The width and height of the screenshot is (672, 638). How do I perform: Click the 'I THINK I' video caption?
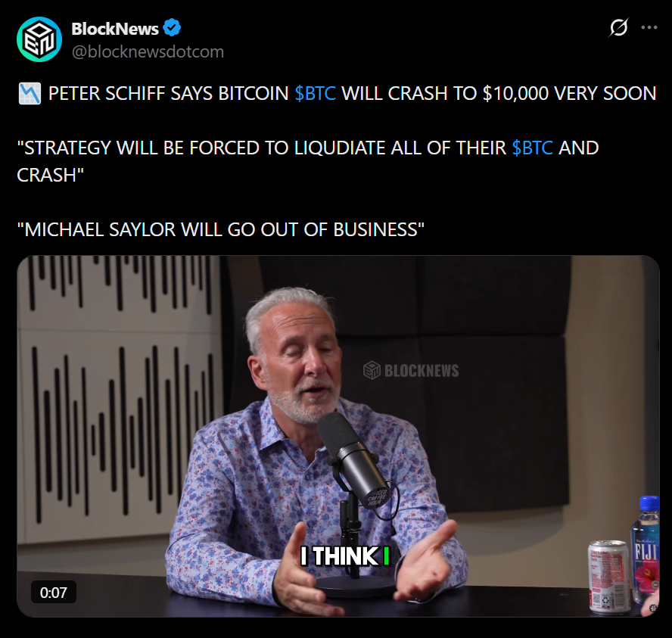(345, 556)
